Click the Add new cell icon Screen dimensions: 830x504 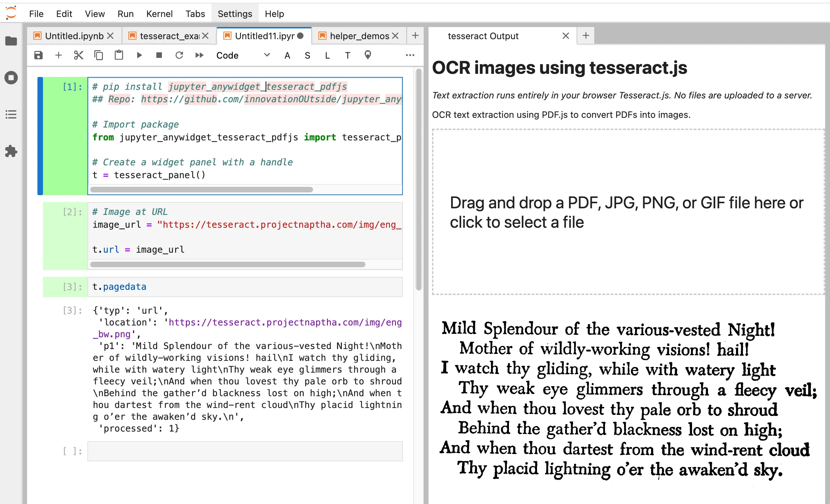point(58,55)
